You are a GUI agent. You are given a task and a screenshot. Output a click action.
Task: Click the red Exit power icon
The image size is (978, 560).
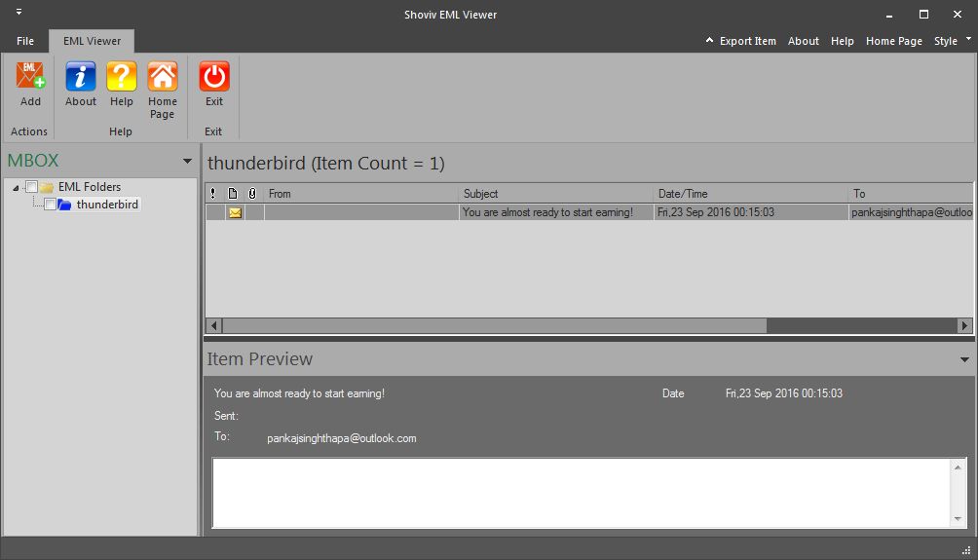pos(213,77)
